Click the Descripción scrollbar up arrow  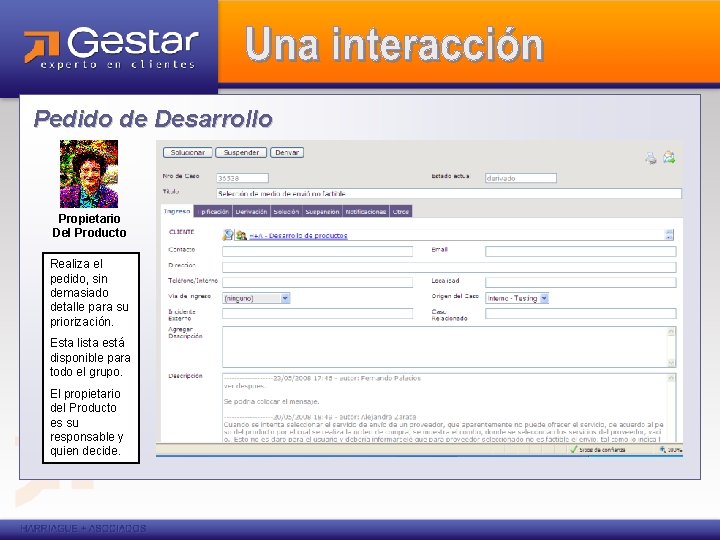(671, 378)
